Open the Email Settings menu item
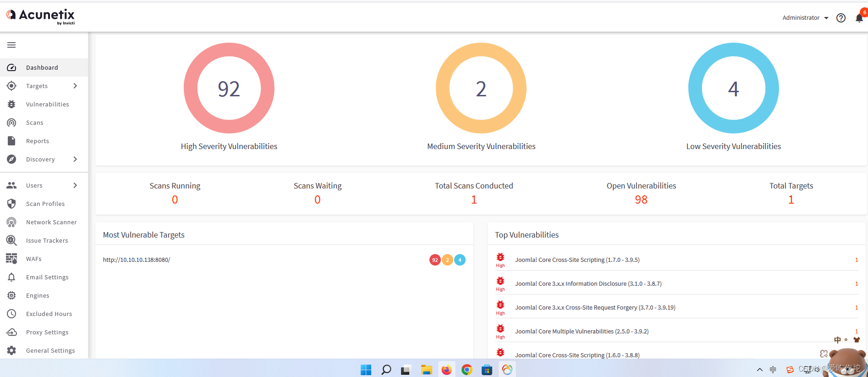The height and width of the screenshot is (377, 868). click(44, 277)
